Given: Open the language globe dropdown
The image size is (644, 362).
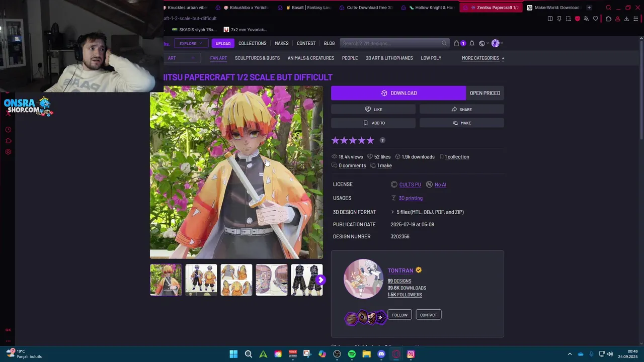Looking at the screenshot, I should click(484, 43).
